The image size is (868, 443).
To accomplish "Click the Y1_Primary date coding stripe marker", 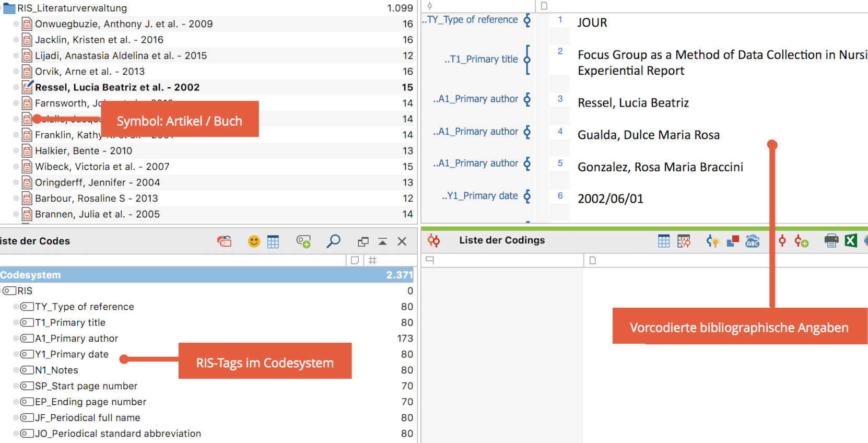I will [527, 196].
